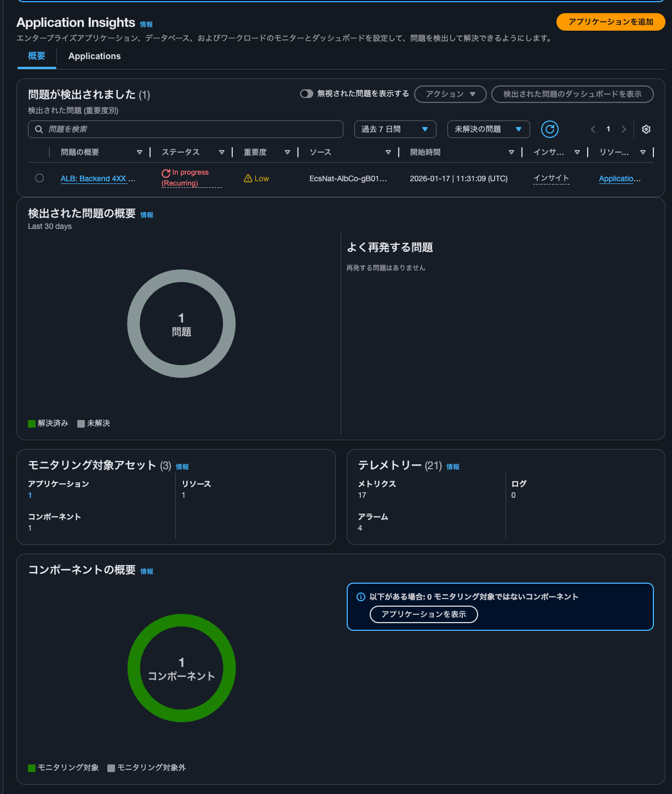Viewport: 672px width, 794px height.
Task: Click the previous page arrow
Action: 593,129
